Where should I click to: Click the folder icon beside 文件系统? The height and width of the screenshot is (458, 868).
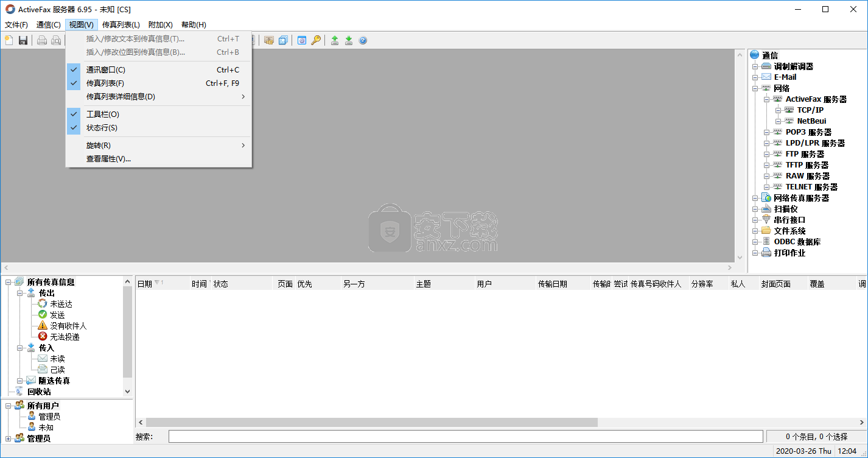(x=766, y=230)
